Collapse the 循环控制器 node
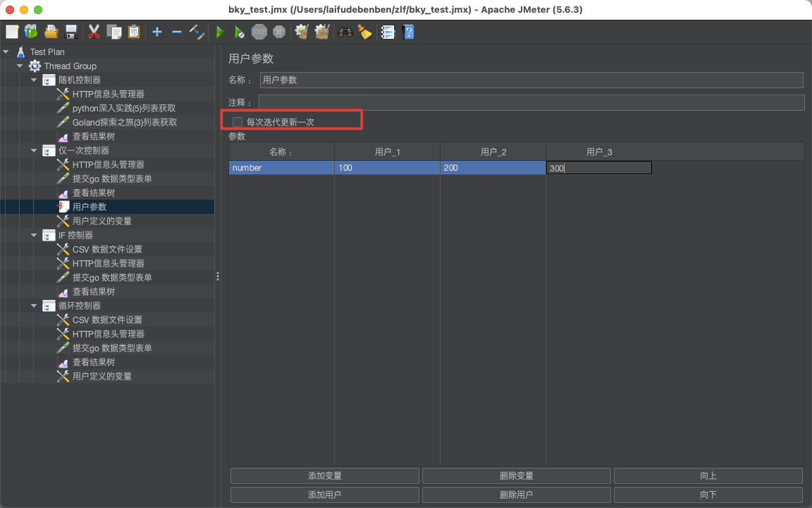Image resolution: width=812 pixels, height=508 pixels. pyautogui.click(x=34, y=306)
